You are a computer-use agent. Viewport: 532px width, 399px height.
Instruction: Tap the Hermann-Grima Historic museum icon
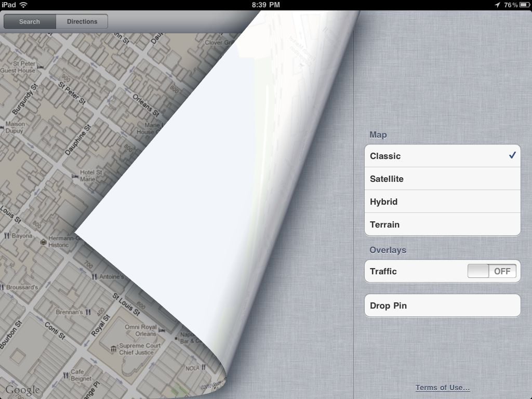point(43,242)
